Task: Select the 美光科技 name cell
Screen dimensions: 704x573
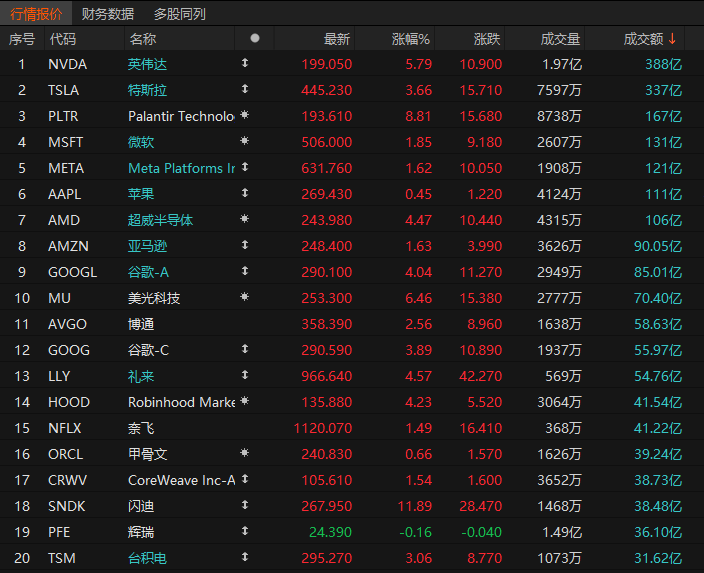Action: point(154,298)
